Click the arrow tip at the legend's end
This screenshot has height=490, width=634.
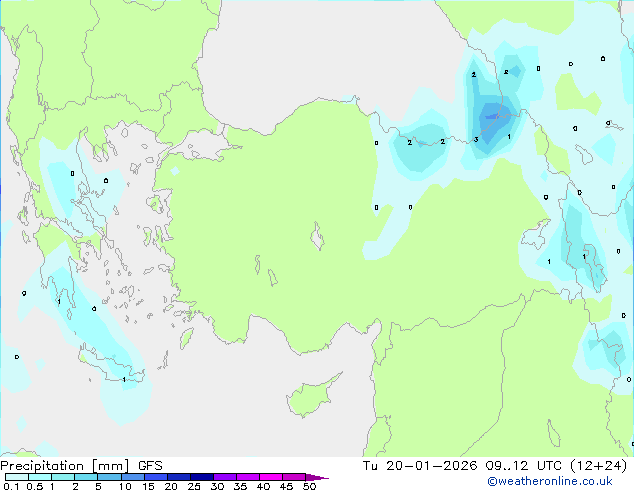[x=317, y=477]
